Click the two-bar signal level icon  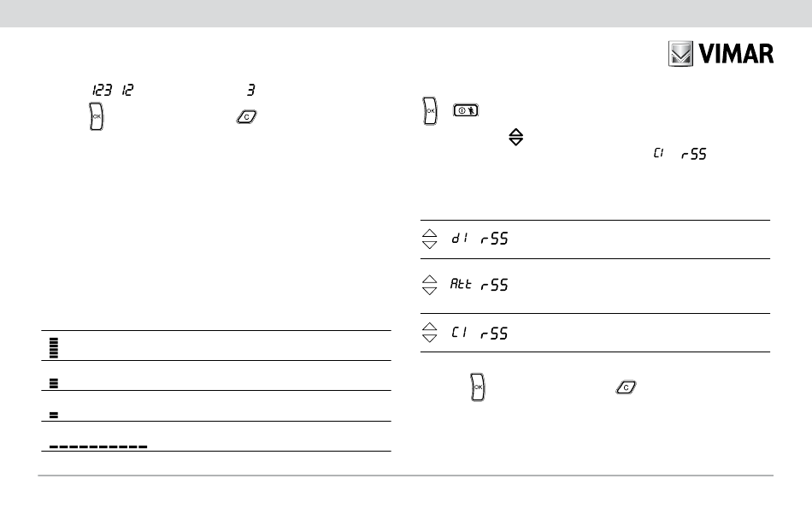point(53,415)
